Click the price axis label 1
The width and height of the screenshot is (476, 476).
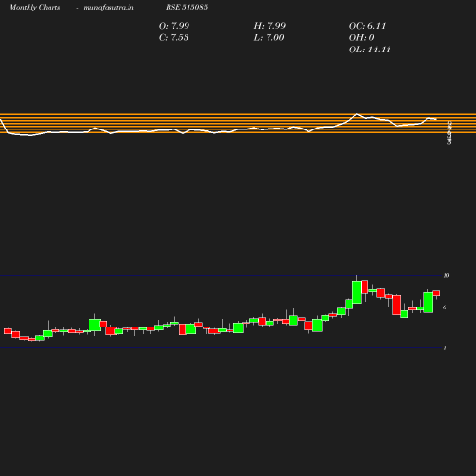pyautogui.click(x=445, y=348)
